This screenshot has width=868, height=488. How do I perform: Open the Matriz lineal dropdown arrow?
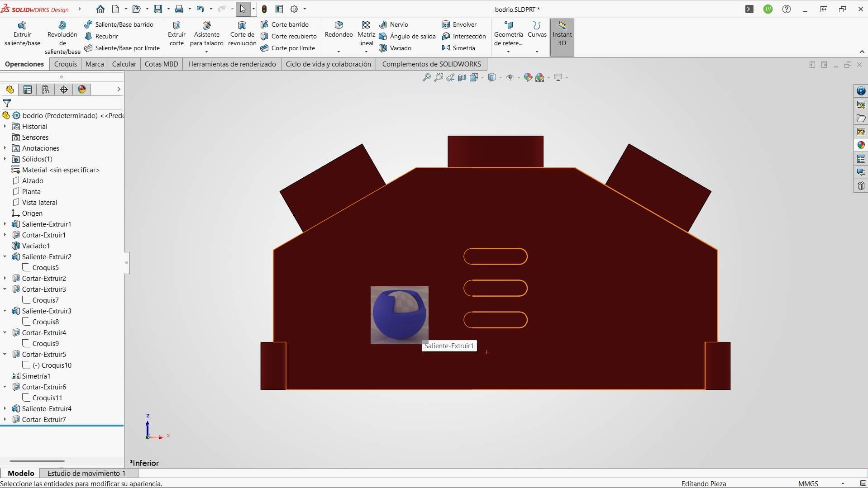(x=366, y=52)
